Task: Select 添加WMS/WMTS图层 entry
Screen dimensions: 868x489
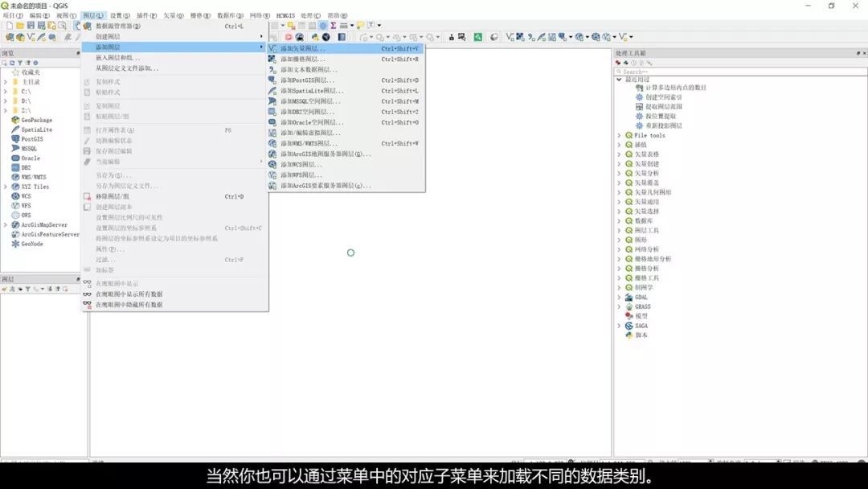Action: (346, 143)
